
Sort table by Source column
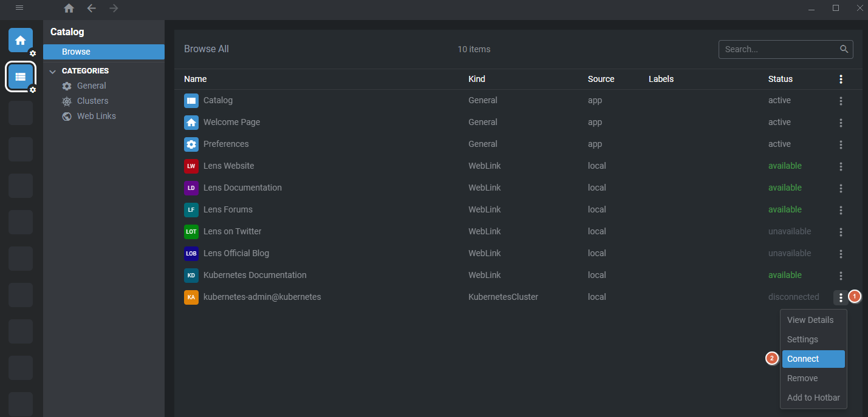pyautogui.click(x=601, y=79)
